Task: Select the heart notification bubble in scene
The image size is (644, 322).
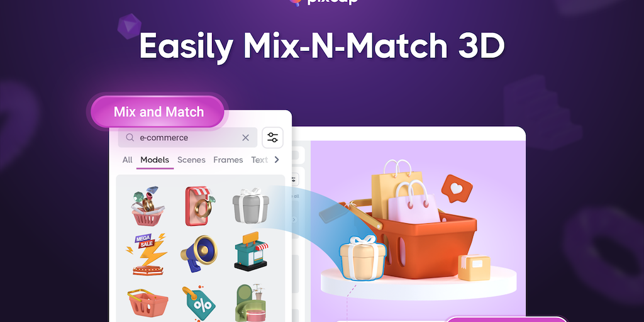Action: pos(457,189)
